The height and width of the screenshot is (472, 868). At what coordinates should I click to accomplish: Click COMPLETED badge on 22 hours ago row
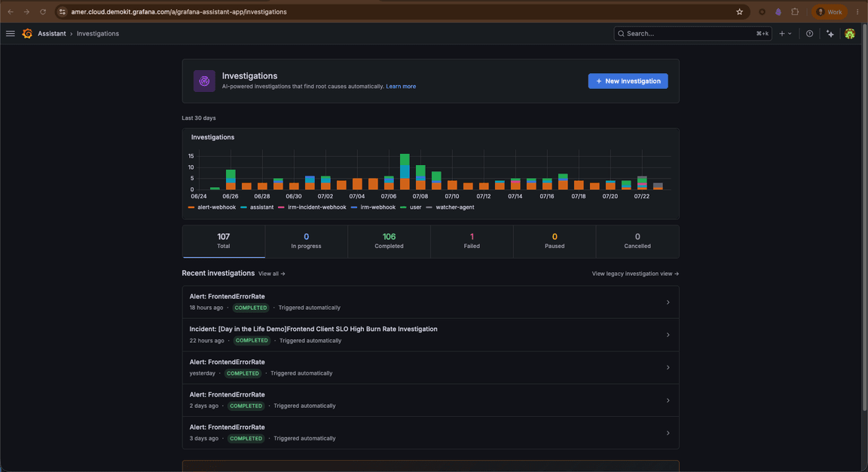pyautogui.click(x=252, y=341)
